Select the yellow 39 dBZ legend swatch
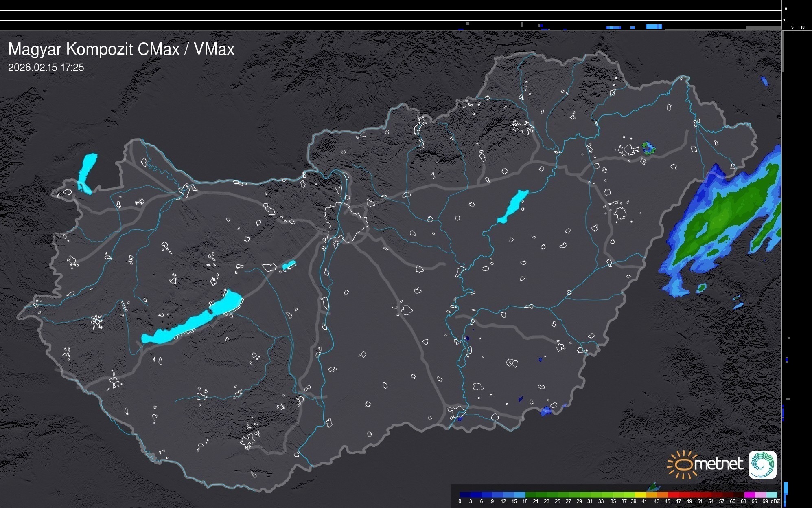 [640, 495]
